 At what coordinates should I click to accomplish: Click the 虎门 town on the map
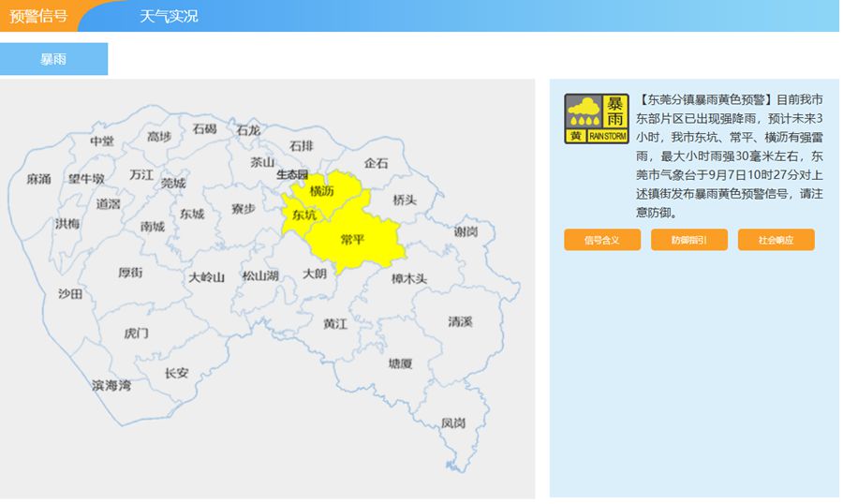point(136,334)
